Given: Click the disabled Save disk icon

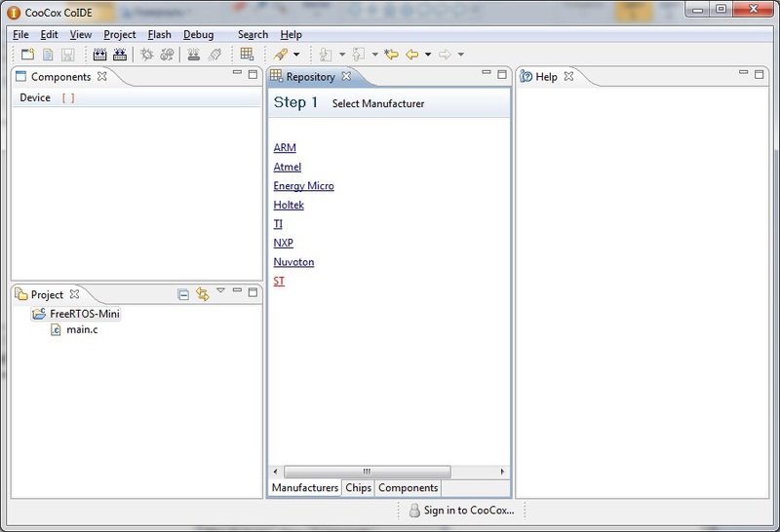Looking at the screenshot, I should [67, 55].
